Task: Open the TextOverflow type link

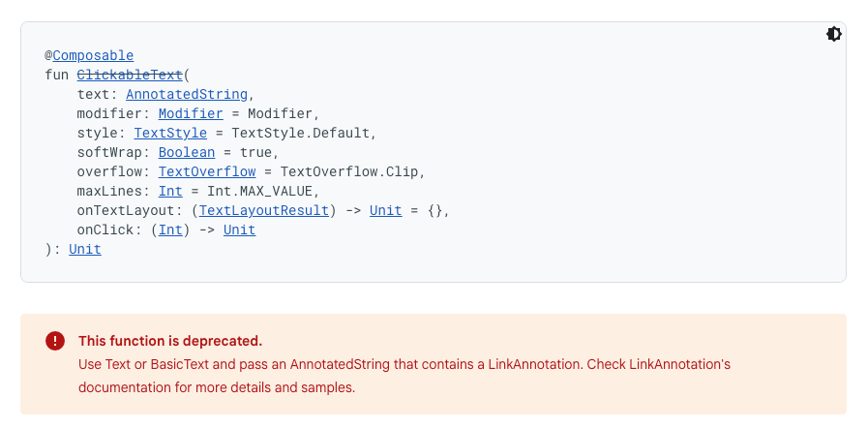Action: click(207, 171)
